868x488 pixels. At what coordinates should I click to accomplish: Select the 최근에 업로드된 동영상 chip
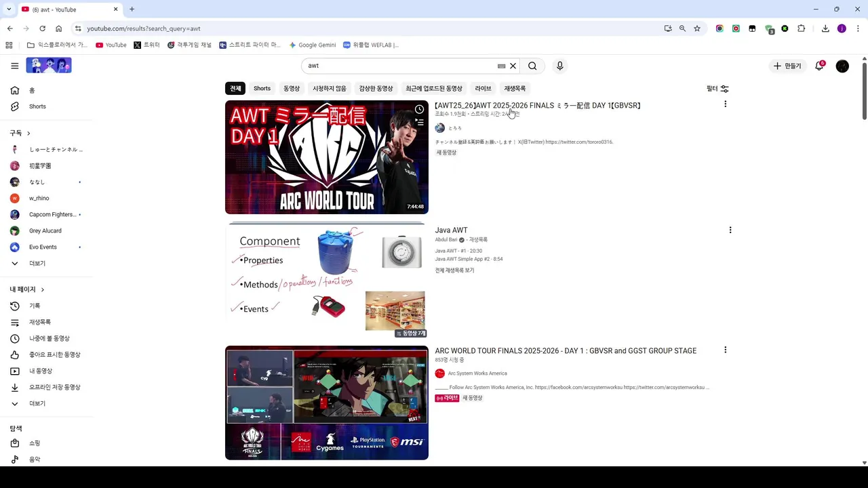[434, 89]
